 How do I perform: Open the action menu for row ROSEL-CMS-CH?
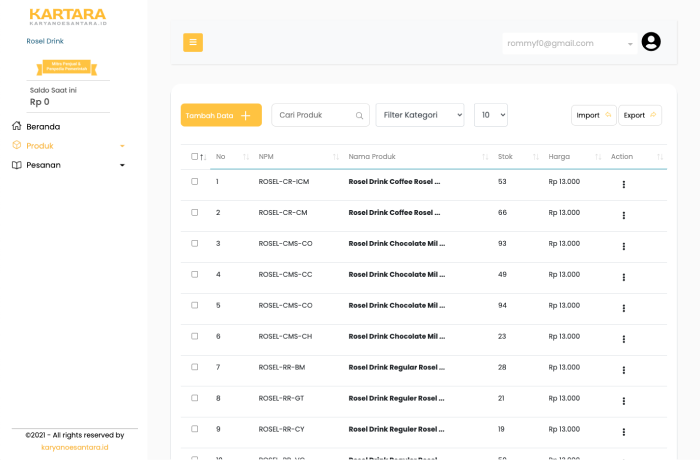coord(624,339)
